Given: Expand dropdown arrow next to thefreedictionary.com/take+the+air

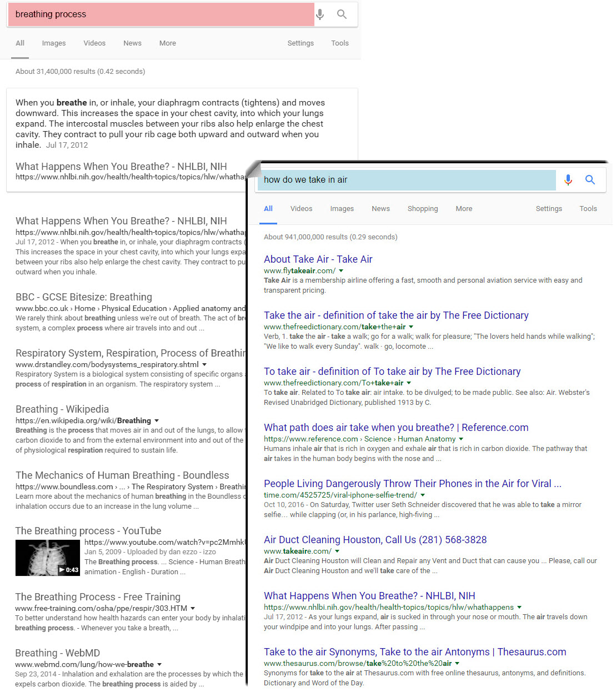Looking at the screenshot, I should click(411, 327).
